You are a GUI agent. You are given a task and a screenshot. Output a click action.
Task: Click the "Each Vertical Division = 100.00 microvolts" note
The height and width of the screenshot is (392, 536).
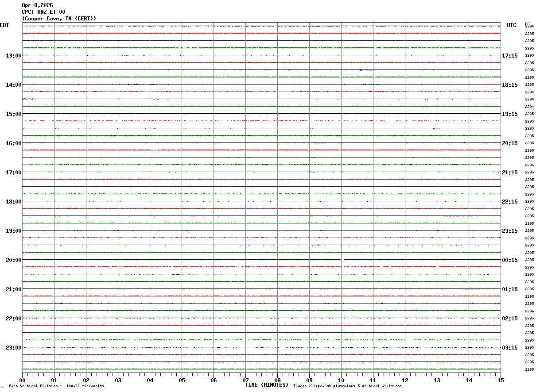[56, 386]
